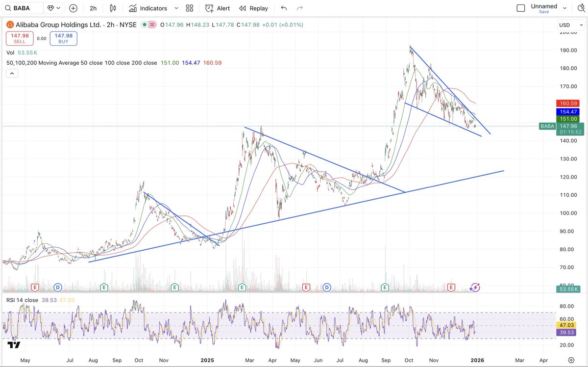The image size is (588, 367).
Task: Click the 2025 label on the time axis
Action: coord(208,360)
